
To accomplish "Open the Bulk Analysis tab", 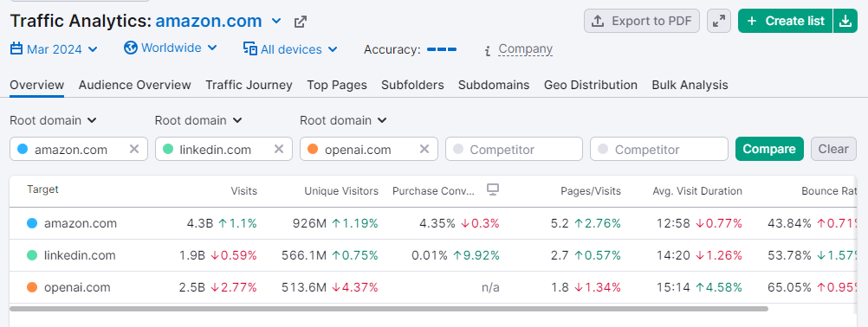I will [690, 85].
